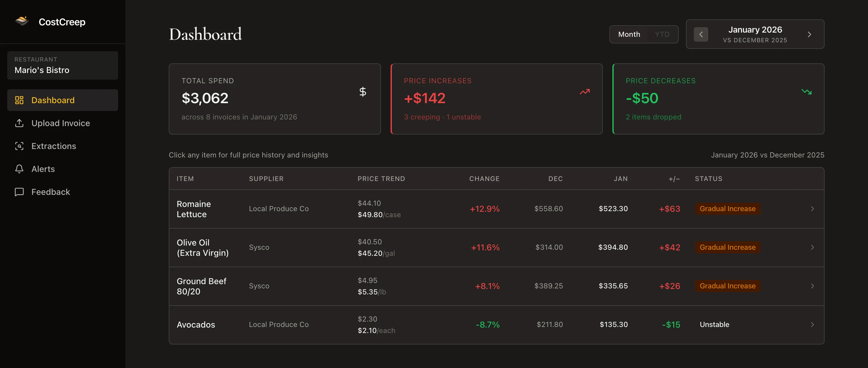Select the Extractions scan icon
This screenshot has height=368, width=868.
[19, 146]
